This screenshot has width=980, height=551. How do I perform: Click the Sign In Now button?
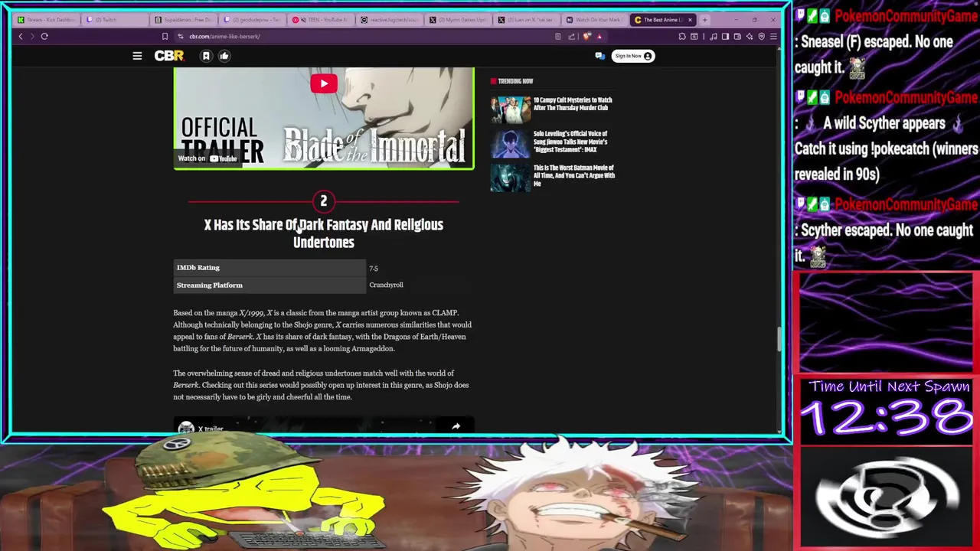tap(633, 56)
